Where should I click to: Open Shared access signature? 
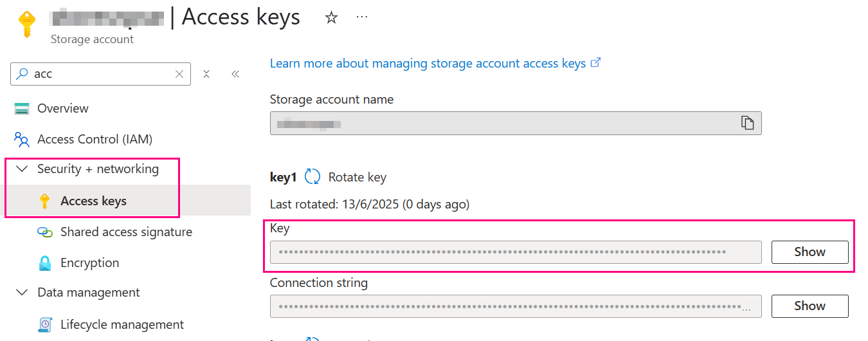click(x=125, y=232)
